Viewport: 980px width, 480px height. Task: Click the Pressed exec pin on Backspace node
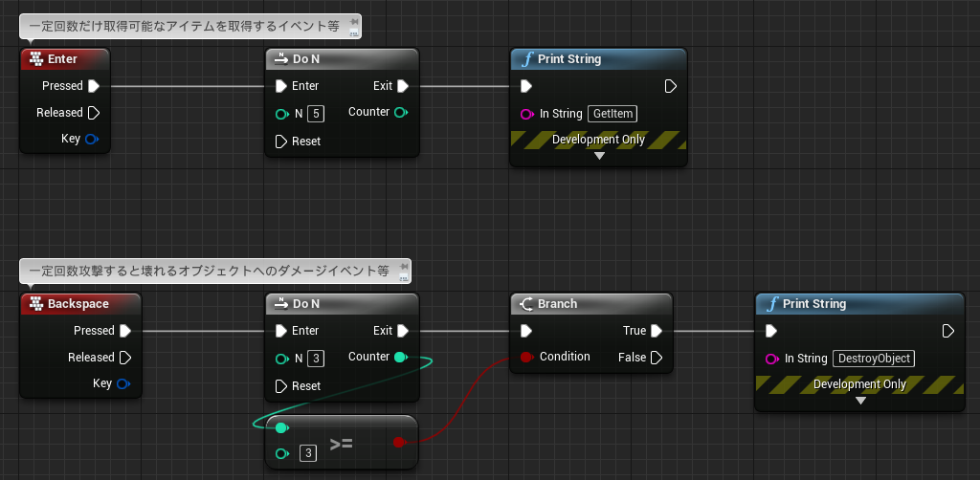(125, 330)
